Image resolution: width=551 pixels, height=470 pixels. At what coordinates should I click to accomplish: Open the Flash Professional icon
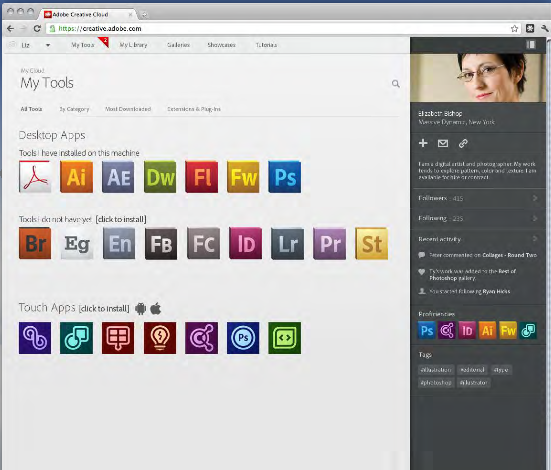click(x=201, y=177)
